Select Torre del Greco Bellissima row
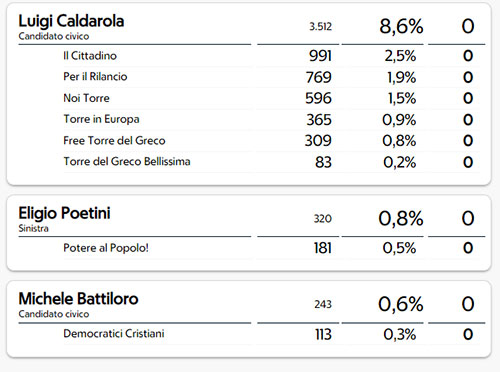 [272, 162]
